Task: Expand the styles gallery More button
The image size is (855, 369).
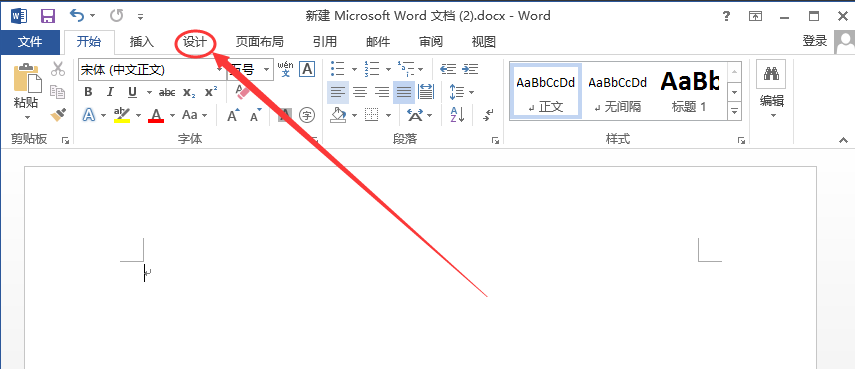Action: coord(734,111)
